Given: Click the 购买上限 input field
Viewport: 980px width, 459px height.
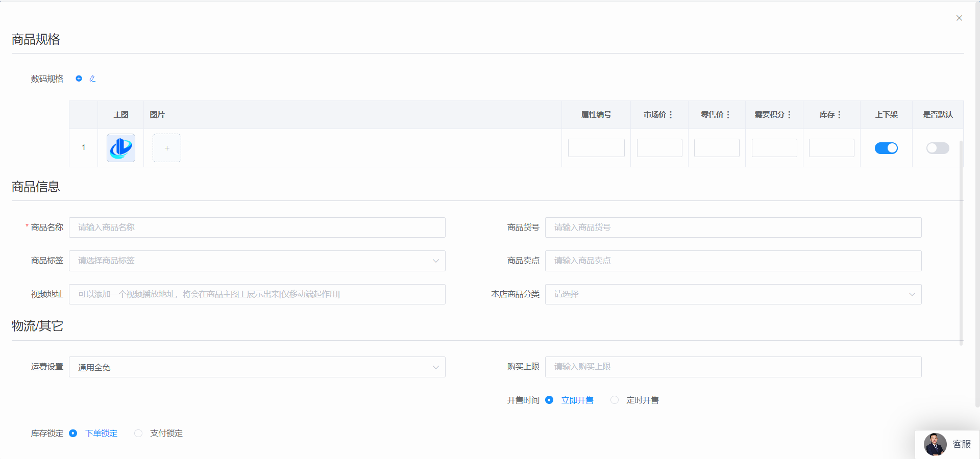Looking at the screenshot, I should click(733, 367).
